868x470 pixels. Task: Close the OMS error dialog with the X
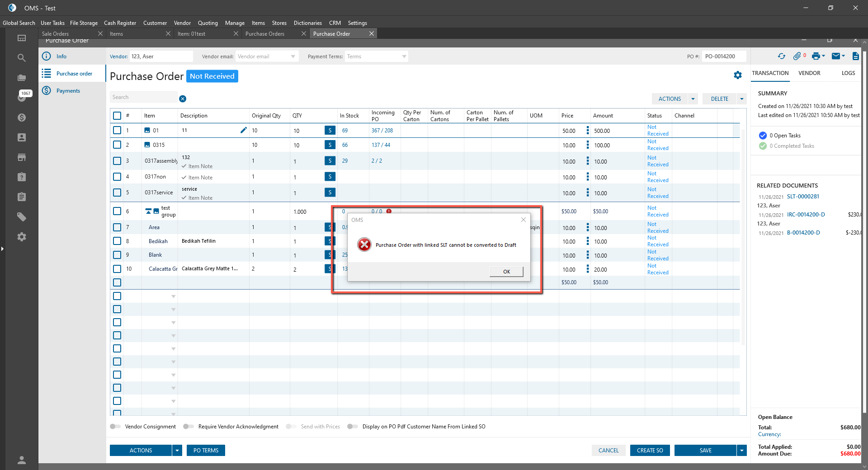click(x=524, y=220)
